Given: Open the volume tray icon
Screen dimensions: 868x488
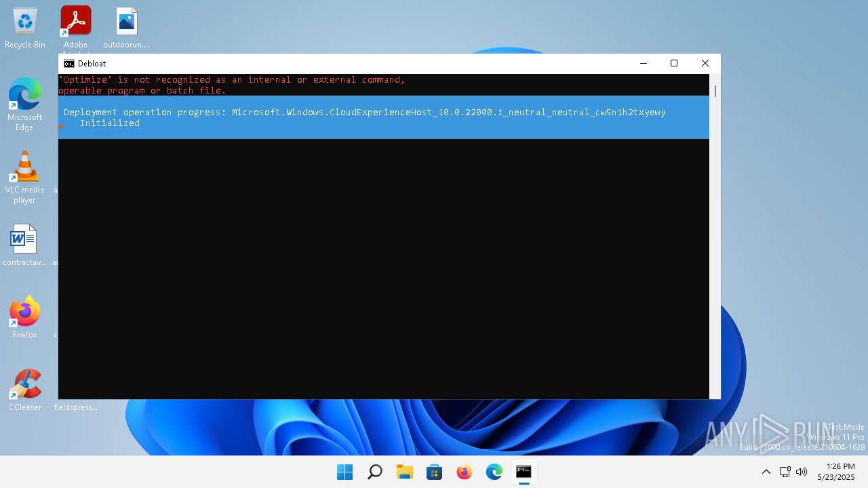Looking at the screenshot, I should pyautogui.click(x=802, y=472).
